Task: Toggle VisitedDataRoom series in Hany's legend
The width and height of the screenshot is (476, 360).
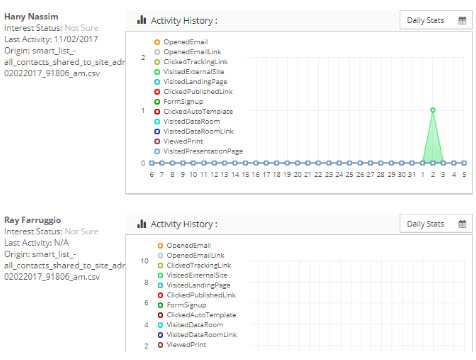Action: click(187, 122)
